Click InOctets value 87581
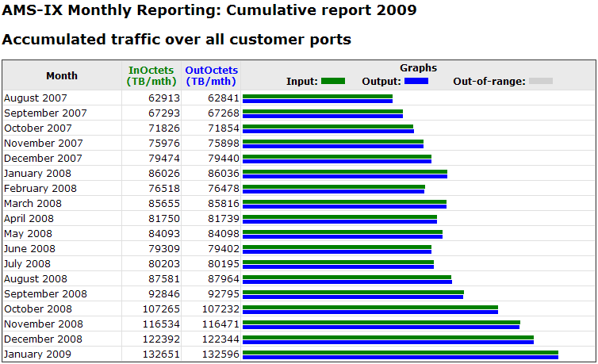This screenshot has height=364, width=598. point(164,279)
